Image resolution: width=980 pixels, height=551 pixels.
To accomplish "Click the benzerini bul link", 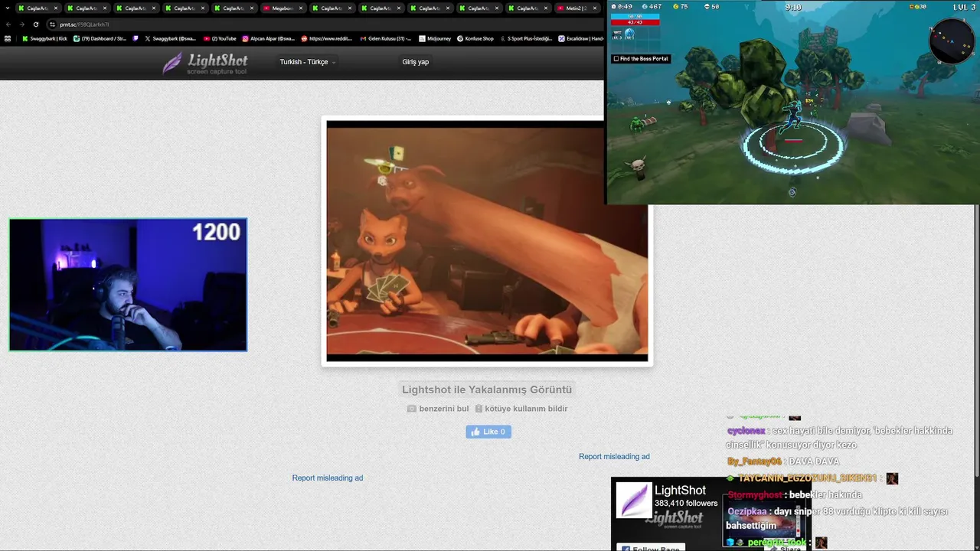I will pos(444,409).
